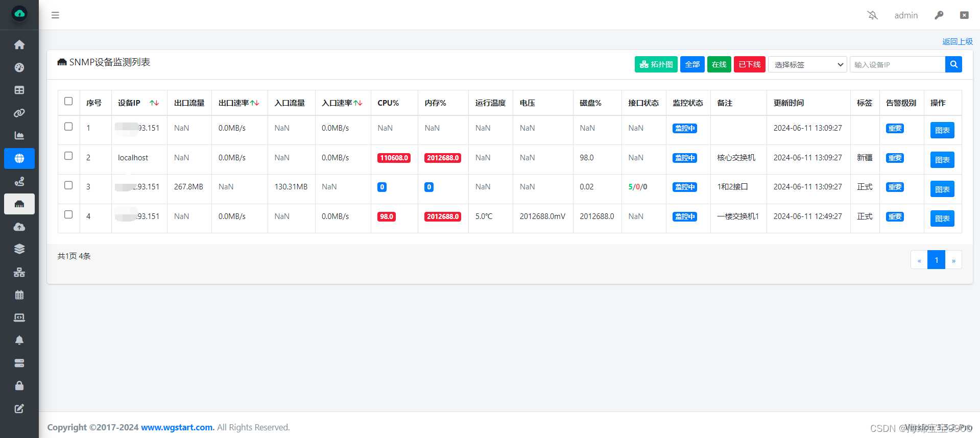Open the highlighted globe icon in the sidebar
The height and width of the screenshot is (438, 980).
tap(19, 158)
